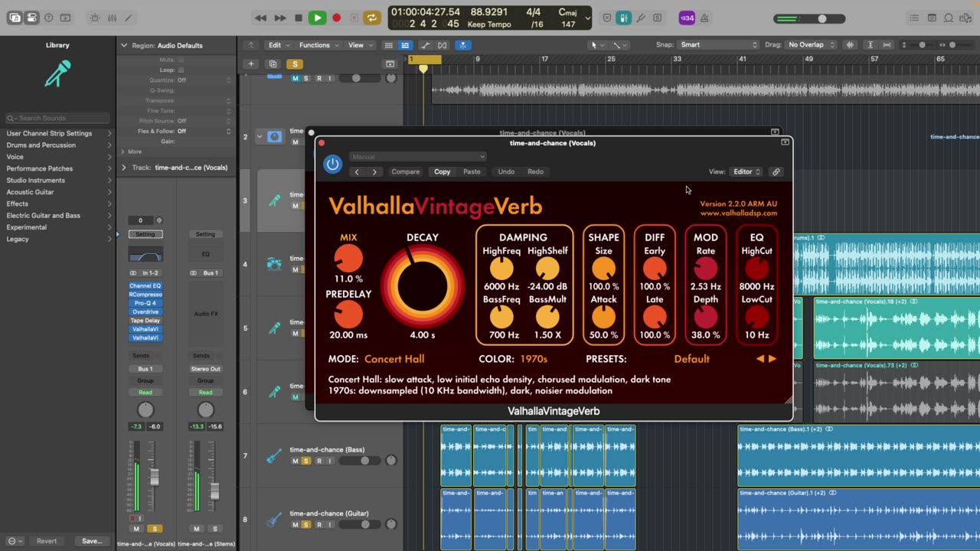Open the Loop Browser button
The width and height of the screenshot is (980, 551).
coord(949,18)
